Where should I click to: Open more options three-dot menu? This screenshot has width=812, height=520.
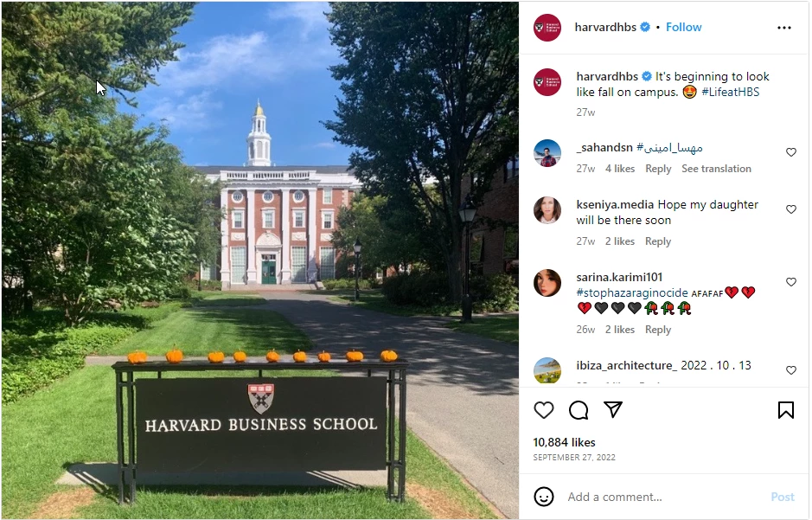(x=784, y=28)
